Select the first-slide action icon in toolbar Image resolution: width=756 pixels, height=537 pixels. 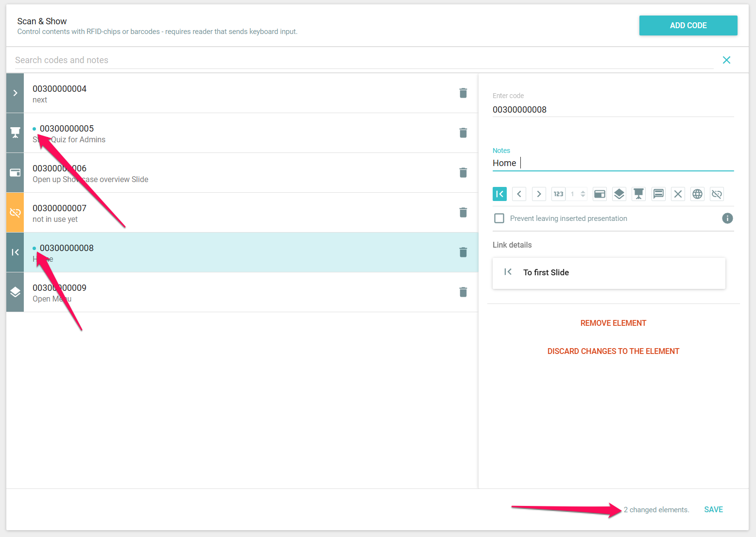[x=499, y=194]
